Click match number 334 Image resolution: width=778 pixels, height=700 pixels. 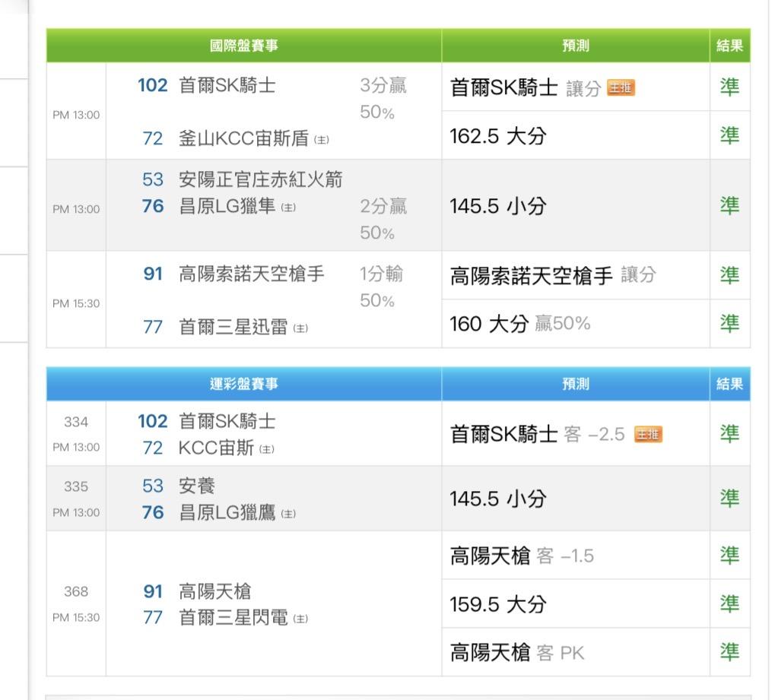[76, 422]
